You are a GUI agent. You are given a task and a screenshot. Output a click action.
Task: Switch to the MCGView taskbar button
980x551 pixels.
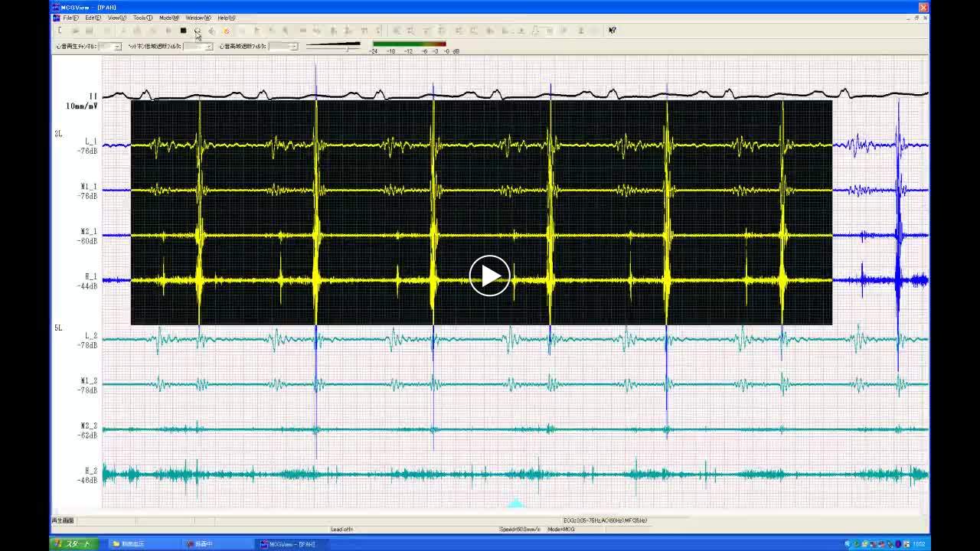[x=293, y=544]
